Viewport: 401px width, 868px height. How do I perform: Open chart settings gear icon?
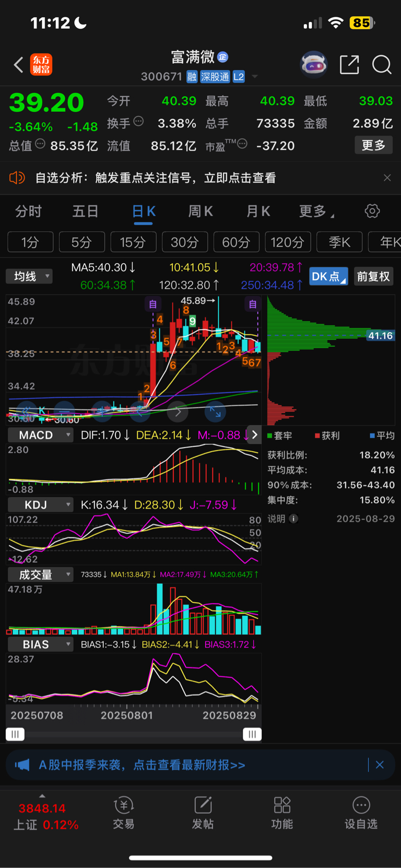(x=372, y=211)
